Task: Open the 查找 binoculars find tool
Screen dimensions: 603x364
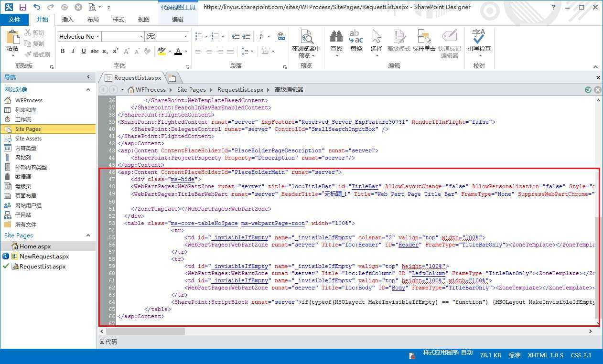Action: click(x=336, y=42)
